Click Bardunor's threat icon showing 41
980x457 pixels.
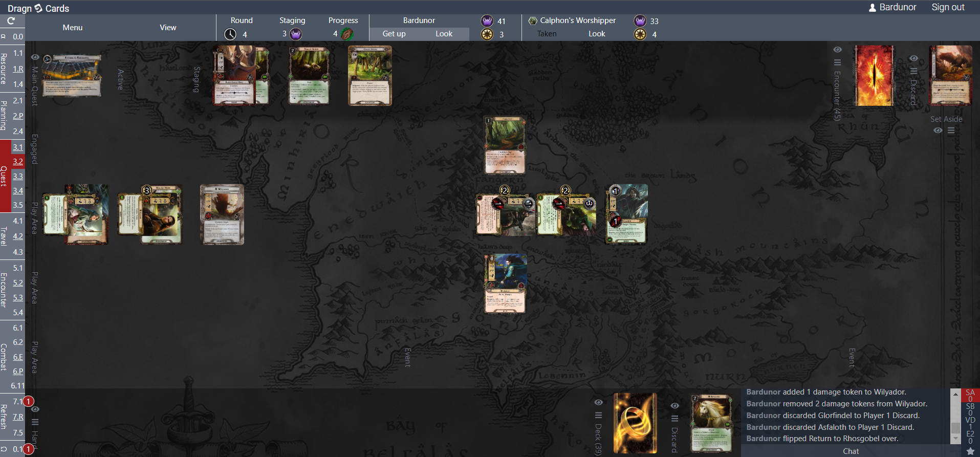tap(487, 21)
